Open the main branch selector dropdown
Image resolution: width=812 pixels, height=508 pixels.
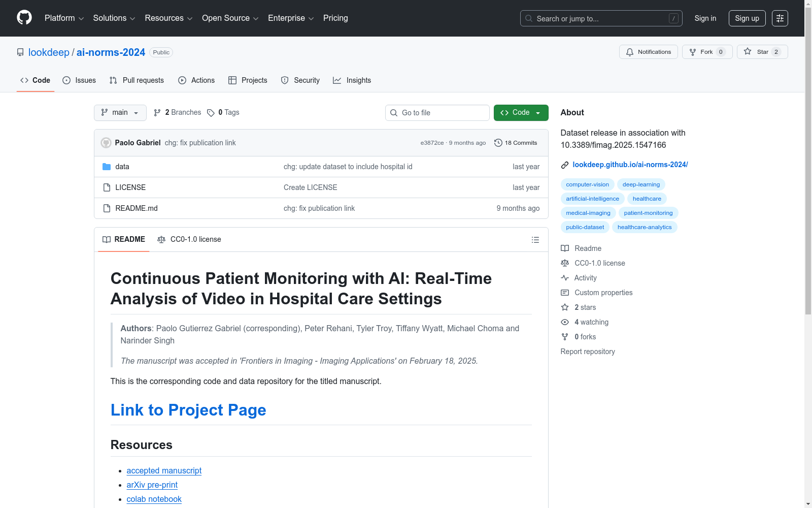coord(120,113)
